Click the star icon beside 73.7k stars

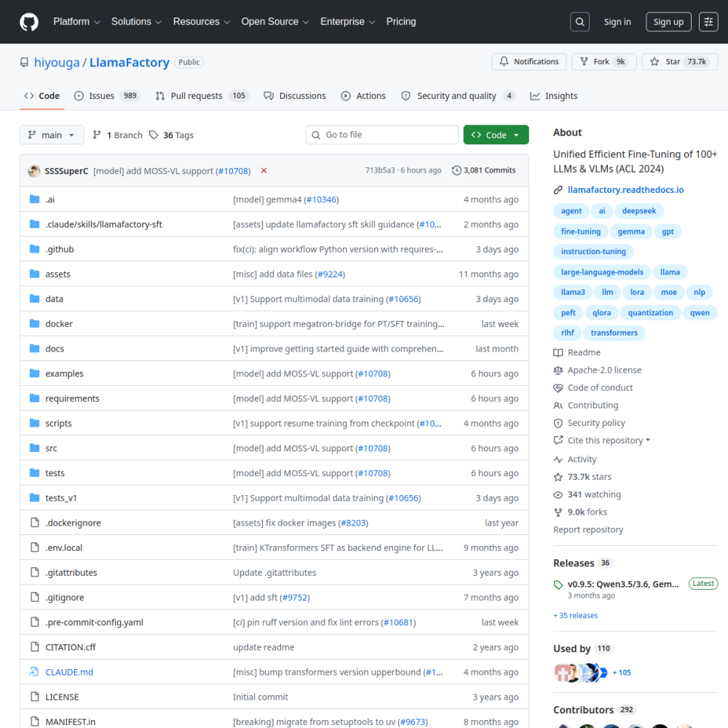[558, 477]
